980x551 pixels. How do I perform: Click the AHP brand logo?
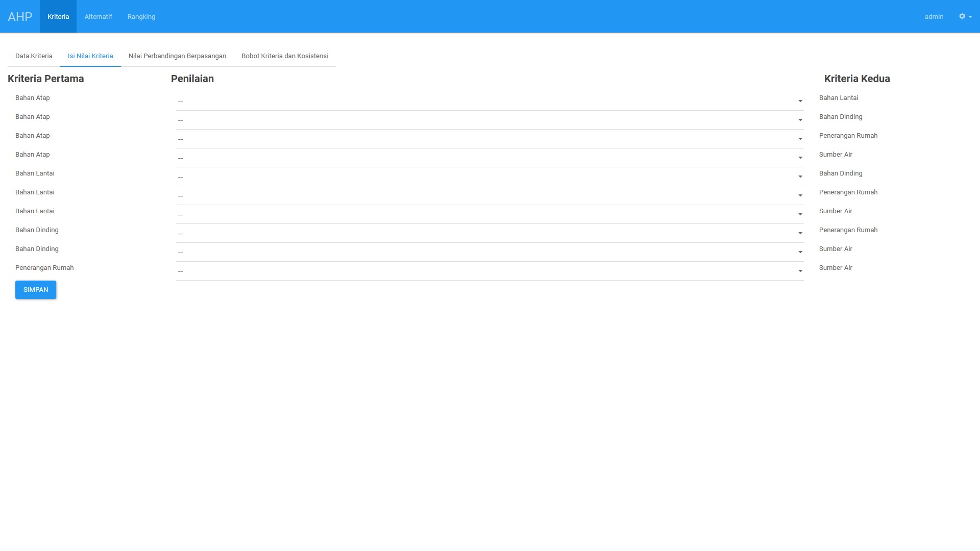20,16
